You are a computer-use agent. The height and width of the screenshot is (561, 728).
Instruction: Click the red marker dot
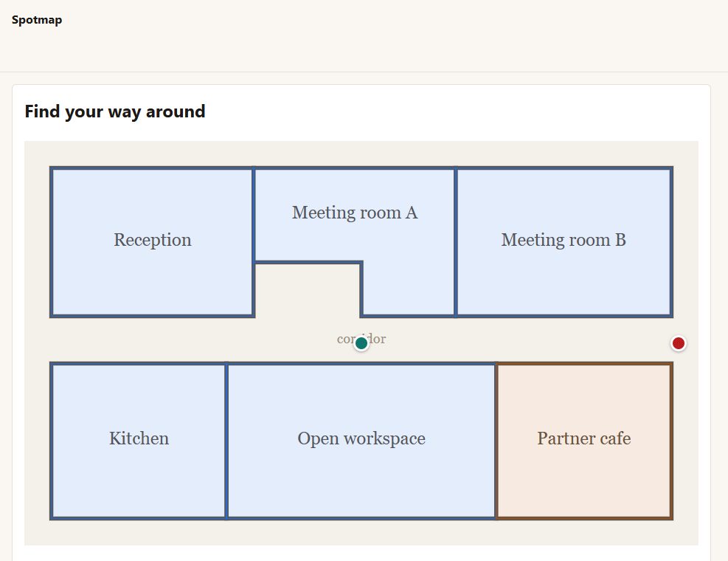click(679, 343)
